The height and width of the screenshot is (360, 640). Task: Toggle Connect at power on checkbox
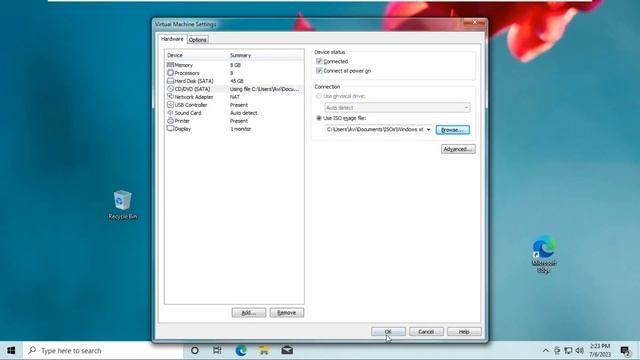tap(319, 71)
